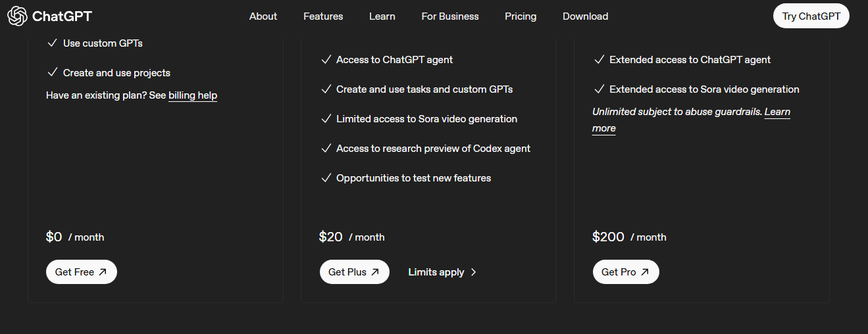
Task: Open the Features navigation item
Action: (x=323, y=16)
